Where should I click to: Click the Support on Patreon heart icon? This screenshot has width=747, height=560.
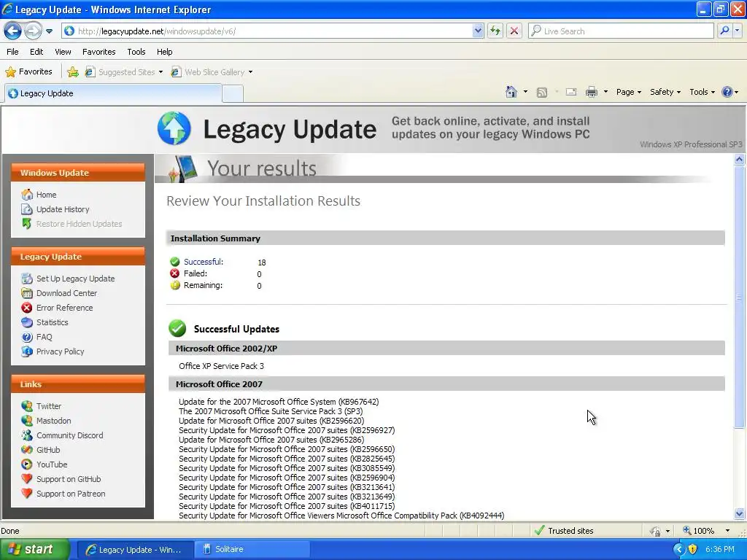click(27, 494)
